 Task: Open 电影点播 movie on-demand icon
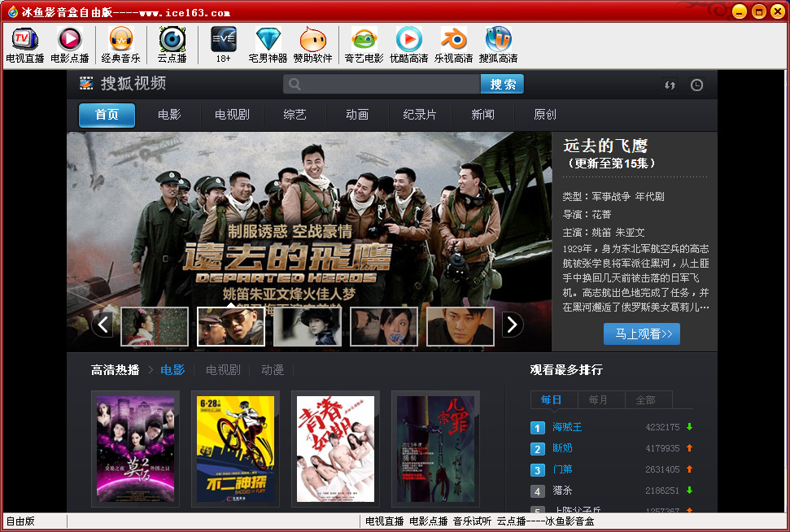coord(69,45)
